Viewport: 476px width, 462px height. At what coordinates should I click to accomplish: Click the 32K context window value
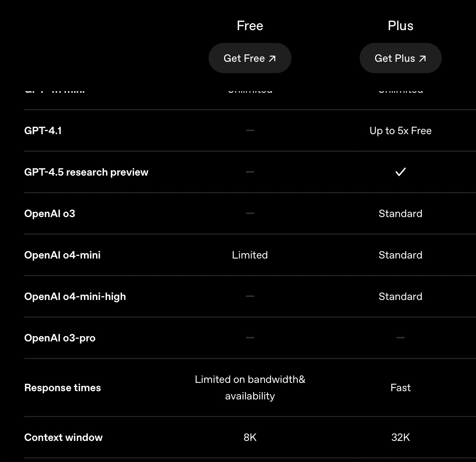400,438
